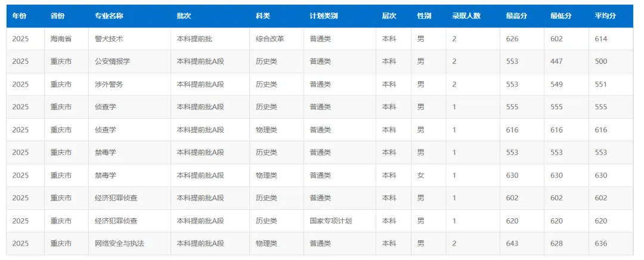Screen dimensions: 644x260
Task: Click 侦查学 in the 物理类 row
Action: click(x=106, y=130)
